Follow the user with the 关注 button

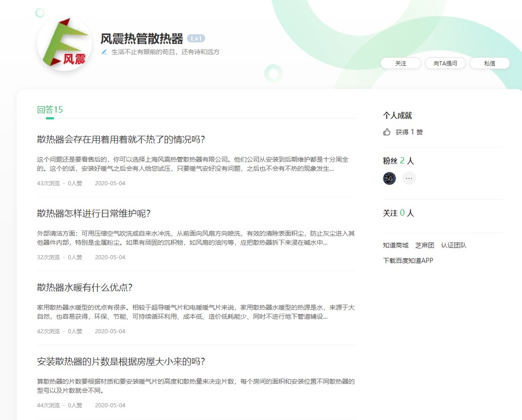coord(401,63)
